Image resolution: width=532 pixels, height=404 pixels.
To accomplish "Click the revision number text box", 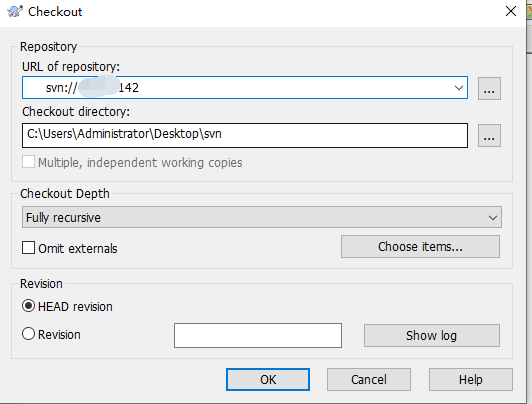I will tap(258, 335).
